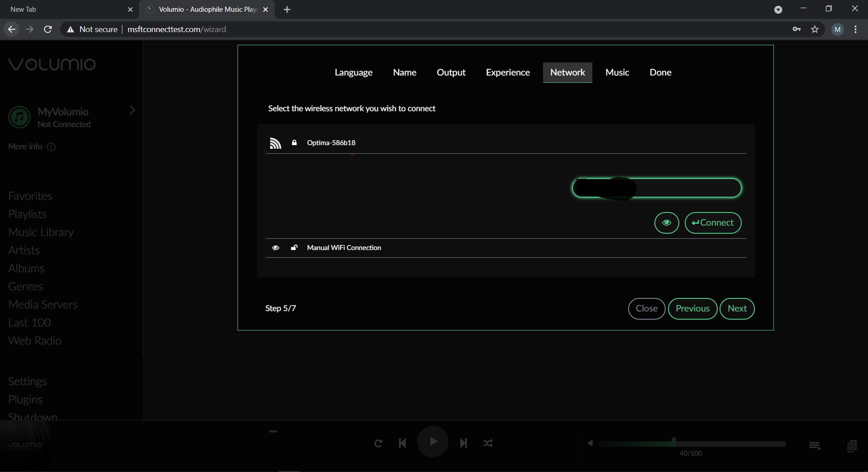Skip to previous track
This screenshot has height=472, width=868.
(402, 443)
